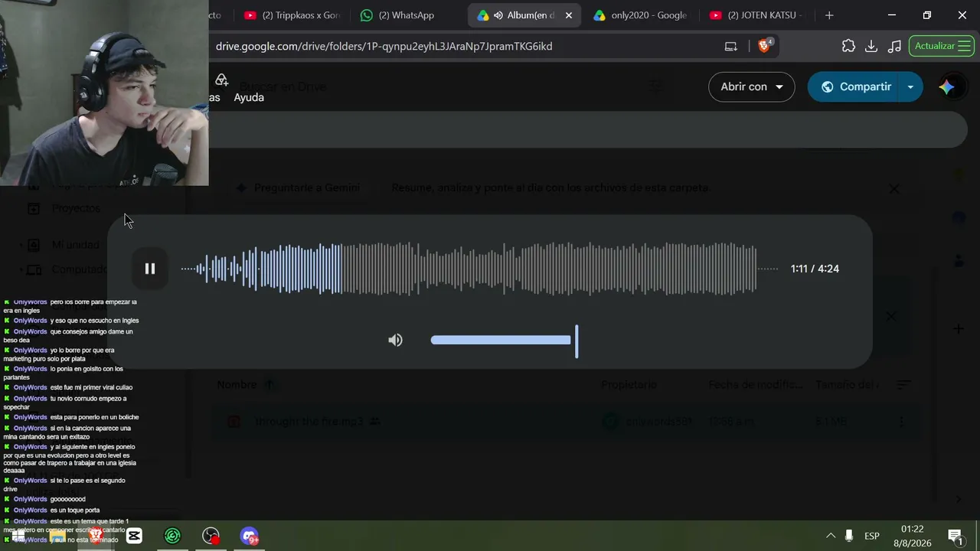This screenshot has width=980, height=551.
Task: Add side panel add-on plus icon
Action: [x=959, y=329]
